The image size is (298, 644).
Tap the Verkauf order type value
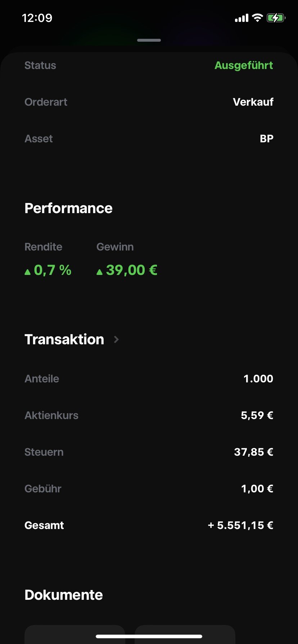(x=253, y=102)
